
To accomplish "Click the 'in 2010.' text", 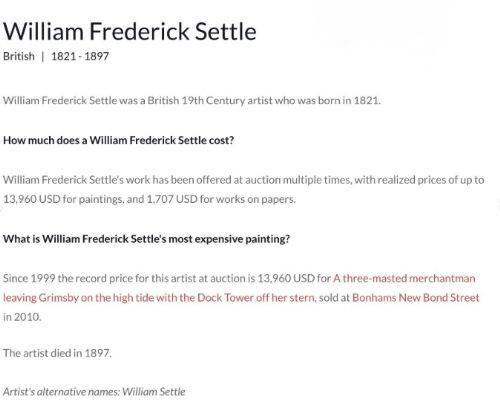I will (22, 317).
